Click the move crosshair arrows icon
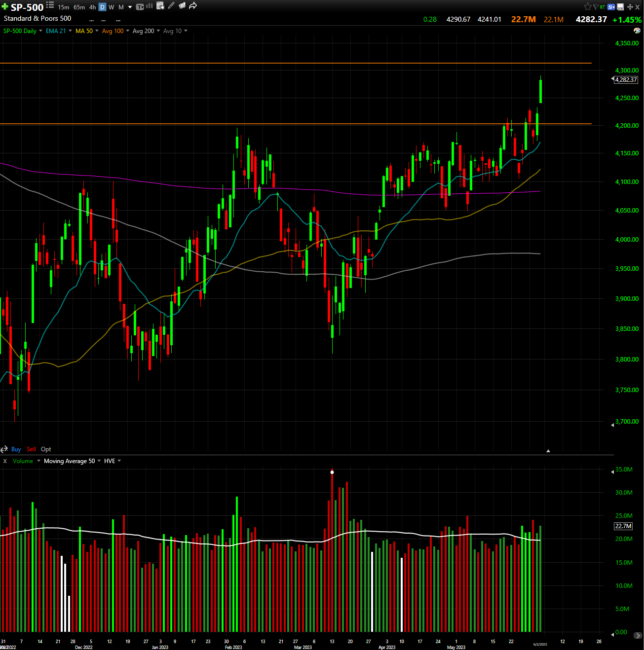This screenshot has height=650, width=644. pos(630,7)
